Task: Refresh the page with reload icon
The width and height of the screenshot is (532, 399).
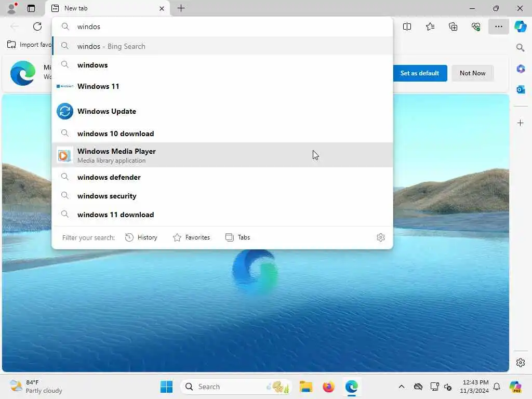Action: click(x=37, y=26)
